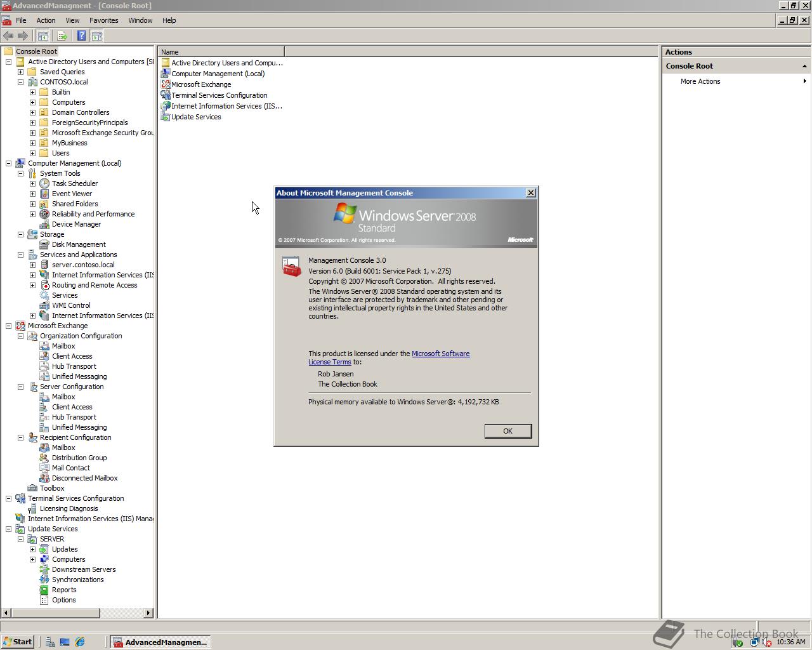Image resolution: width=812 pixels, height=650 pixels.
Task: Select Licensing Diagnosis icon in tree
Action: [x=32, y=508]
